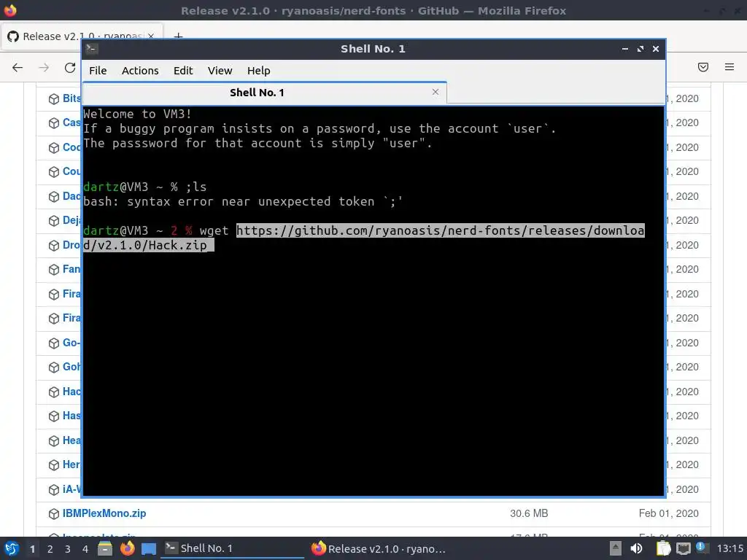Select the Shell No. 1 terminal tab
The height and width of the screenshot is (560, 747).
tap(264, 93)
